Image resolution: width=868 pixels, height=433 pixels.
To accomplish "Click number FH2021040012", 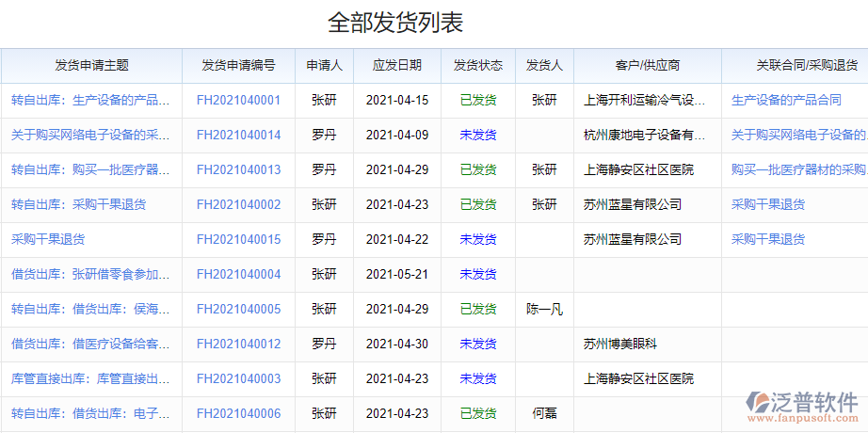I will (238, 345).
